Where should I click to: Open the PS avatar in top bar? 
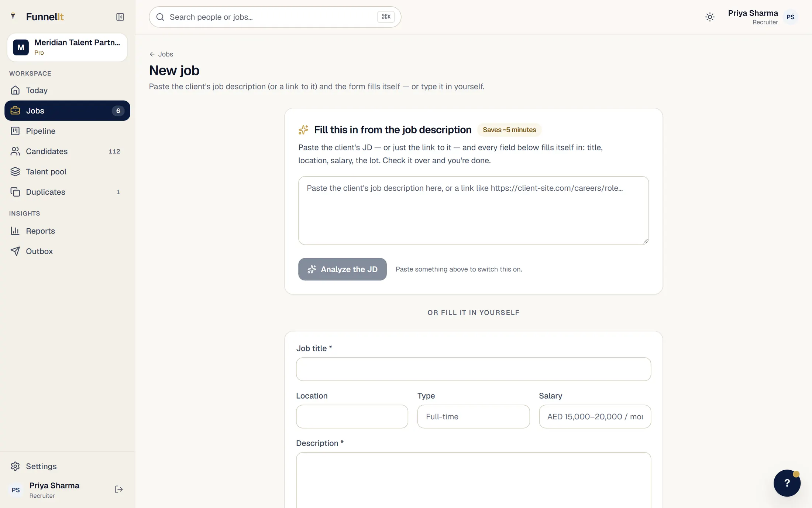pos(790,17)
